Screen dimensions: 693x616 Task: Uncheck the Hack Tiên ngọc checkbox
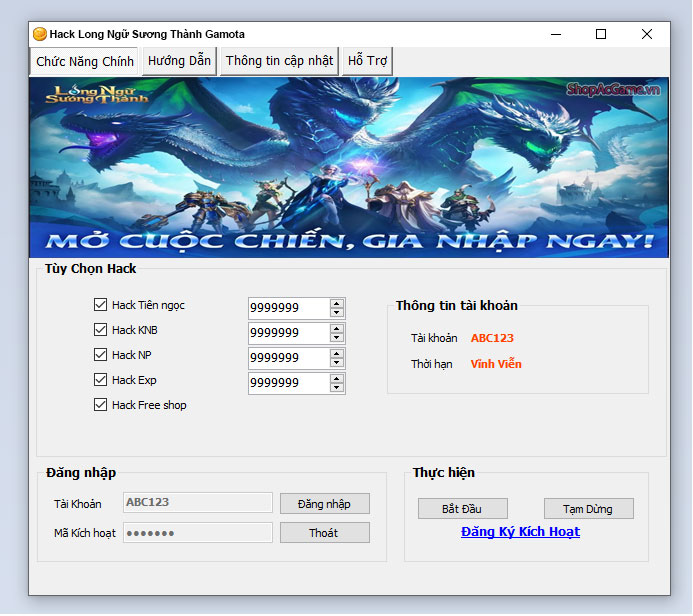point(100,304)
